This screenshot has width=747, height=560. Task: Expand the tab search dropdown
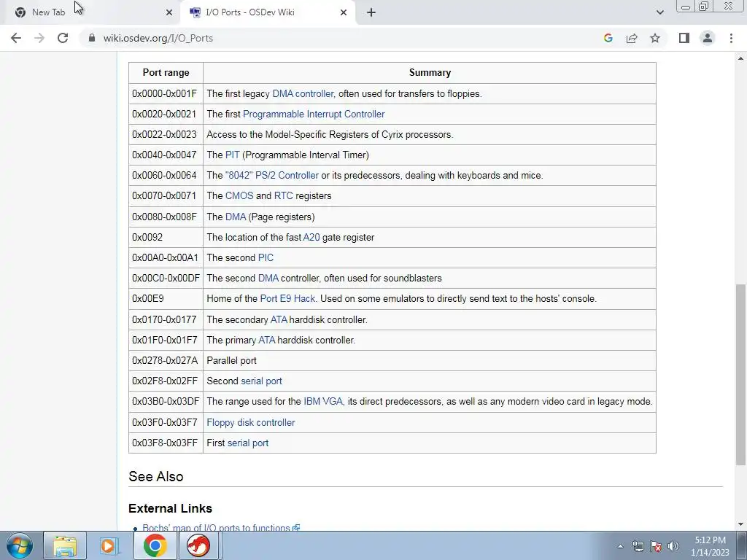point(659,12)
